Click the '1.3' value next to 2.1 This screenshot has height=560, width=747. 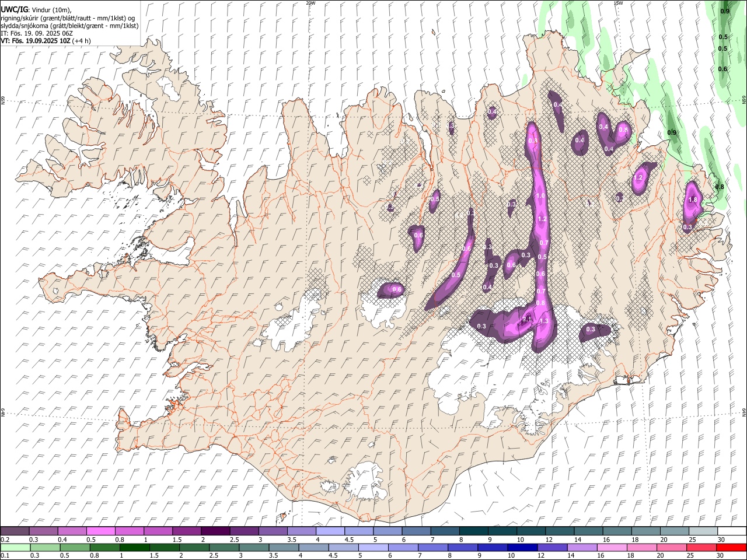tap(544, 321)
